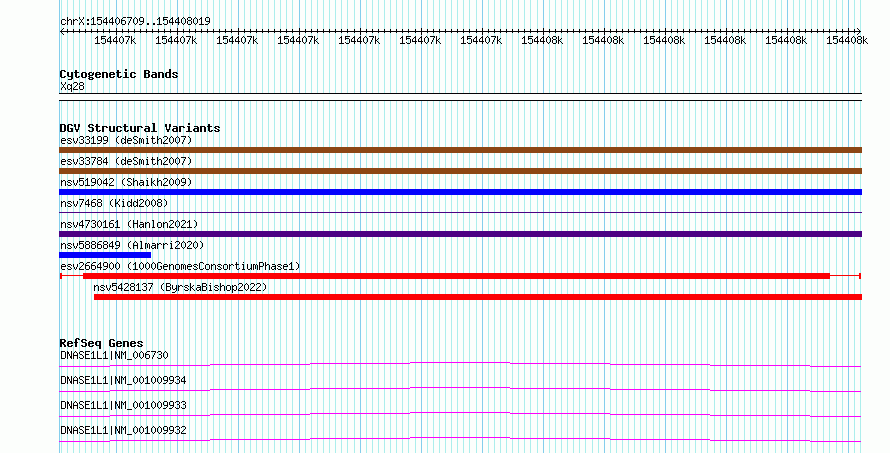The width and height of the screenshot is (890, 453).
Task: Click the brown bar under esv33199
Action: tap(460, 150)
